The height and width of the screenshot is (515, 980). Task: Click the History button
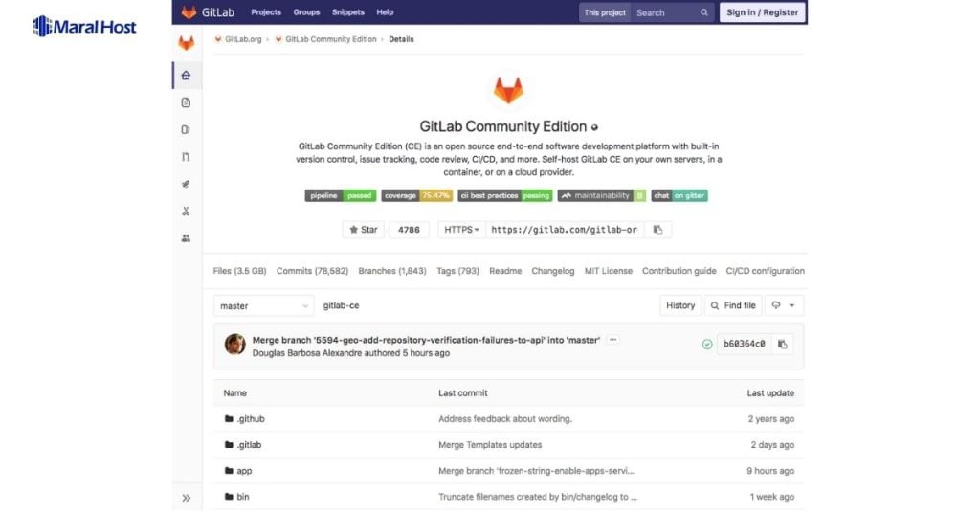click(680, 305)
